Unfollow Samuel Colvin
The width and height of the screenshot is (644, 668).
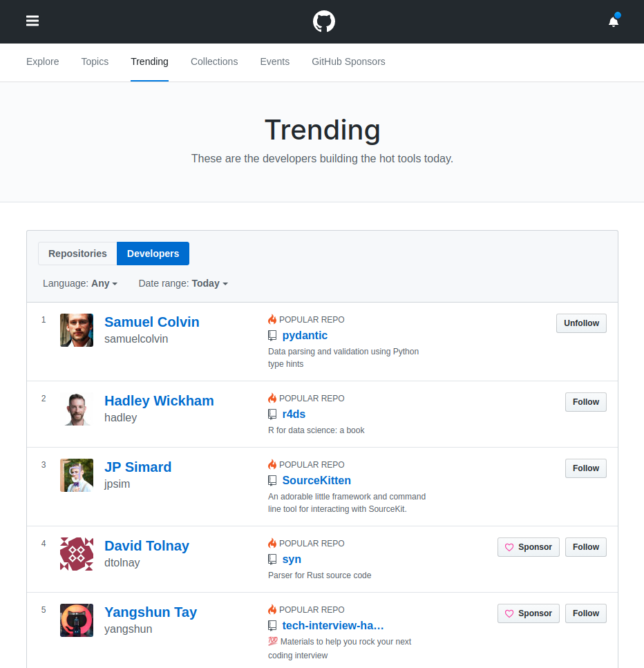coord(581,323)
